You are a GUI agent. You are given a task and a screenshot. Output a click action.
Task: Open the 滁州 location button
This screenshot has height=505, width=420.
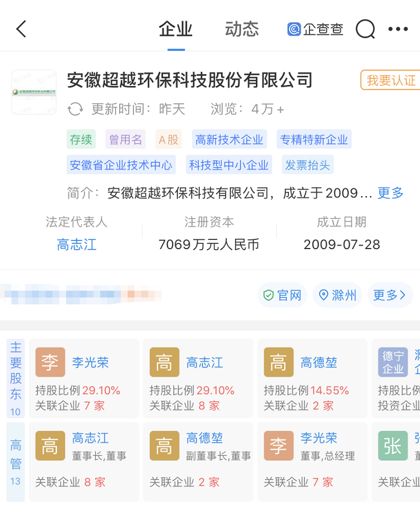click(x=337, y=295)
